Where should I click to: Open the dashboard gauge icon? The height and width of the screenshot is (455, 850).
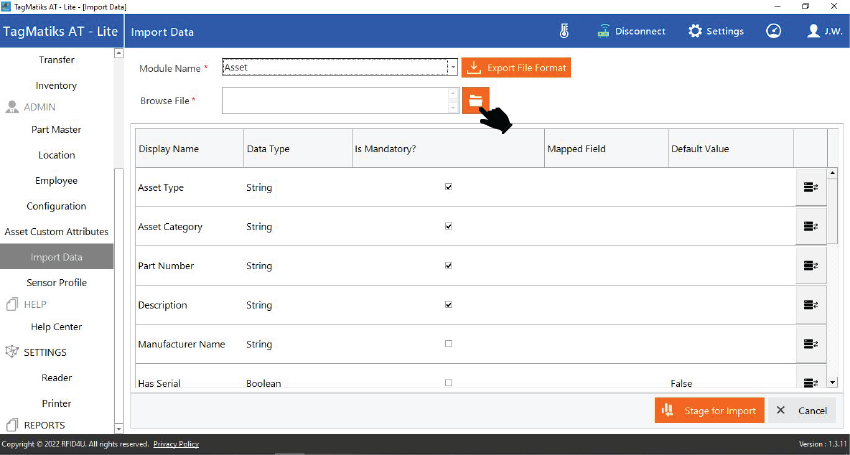tap(773, 31)
